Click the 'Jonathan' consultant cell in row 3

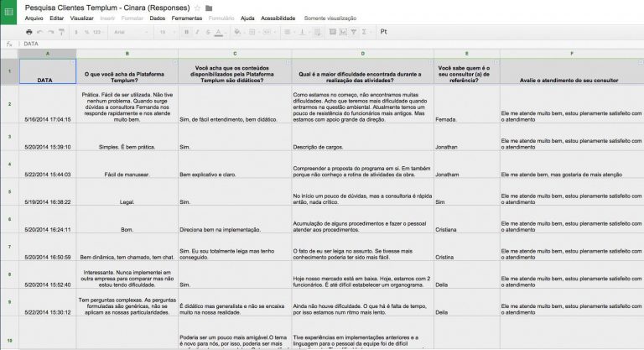467,137
